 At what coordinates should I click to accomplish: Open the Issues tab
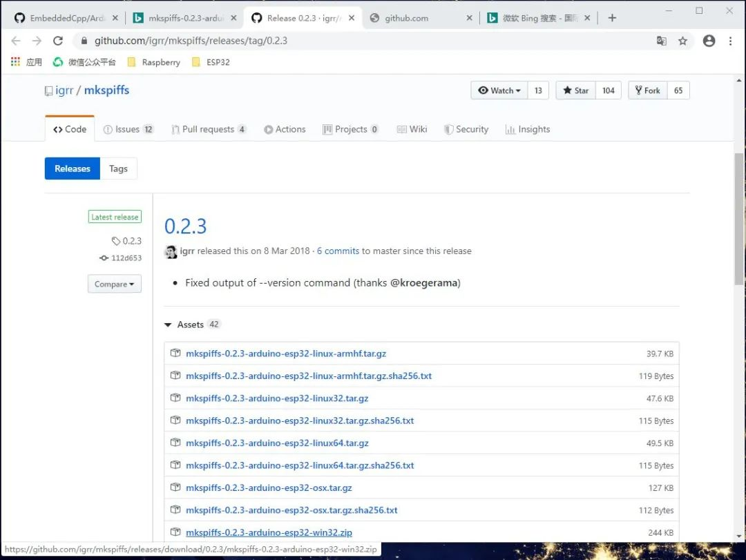point(128,129)
